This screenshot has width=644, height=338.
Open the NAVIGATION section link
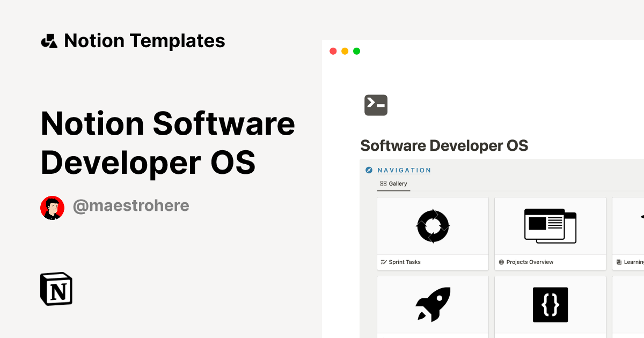coord(404,170)
